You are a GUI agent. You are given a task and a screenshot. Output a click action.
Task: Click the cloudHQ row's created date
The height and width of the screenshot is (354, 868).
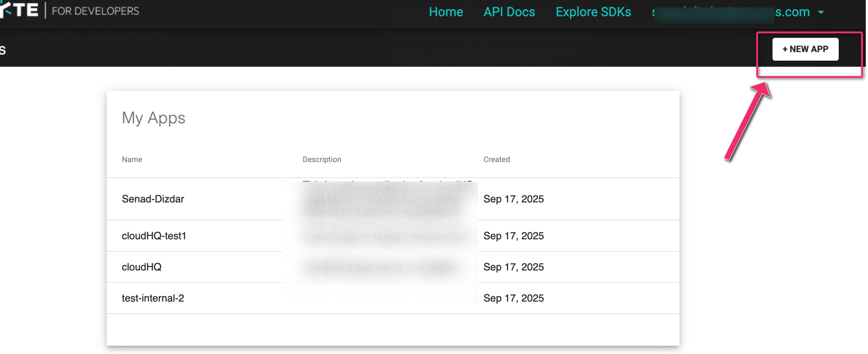coord(513,267)
